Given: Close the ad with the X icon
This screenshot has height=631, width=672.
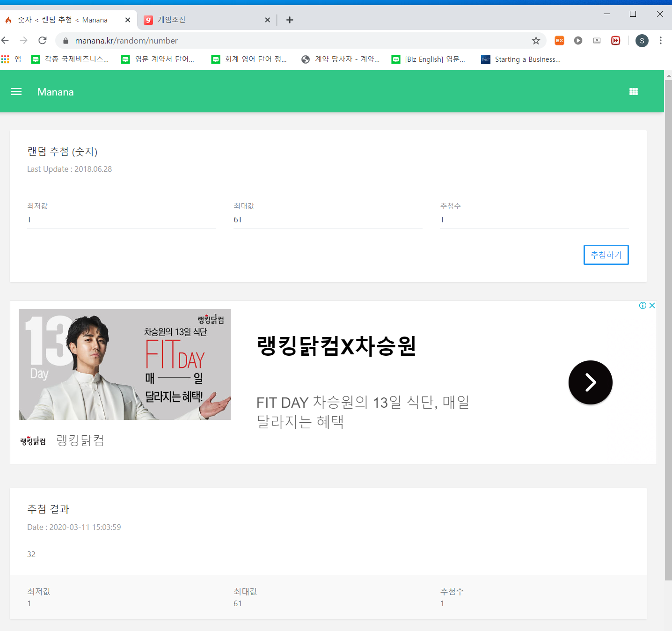Looking at the screenshot, I should pos(652,306).
